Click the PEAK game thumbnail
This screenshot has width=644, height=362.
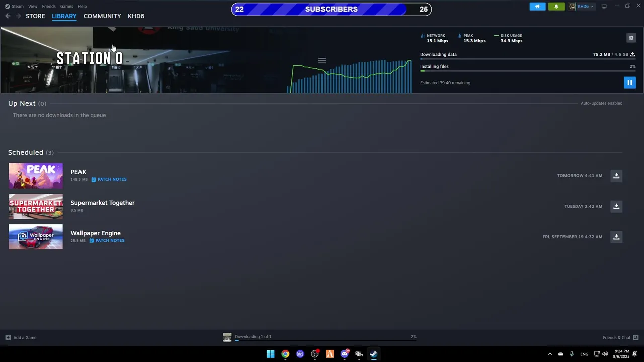[x=36, y=175]
